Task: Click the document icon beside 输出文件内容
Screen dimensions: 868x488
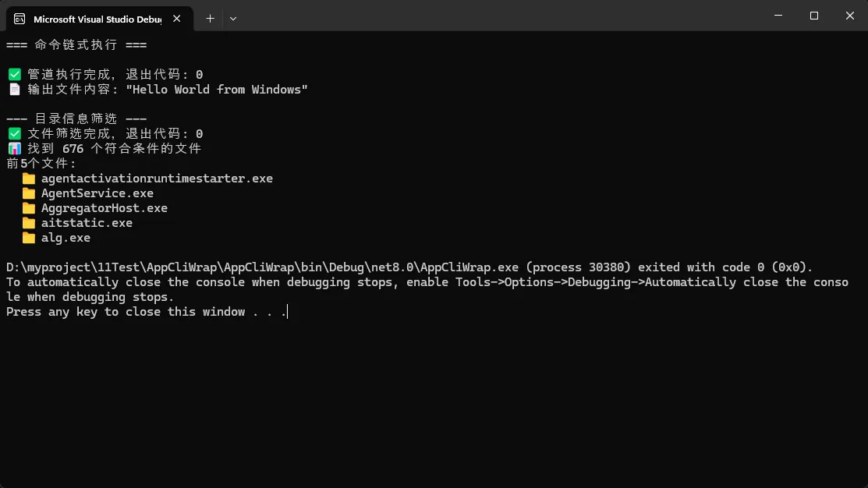Action: 14,90
